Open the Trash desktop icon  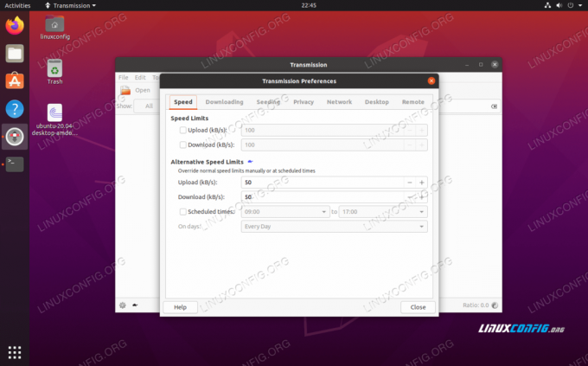pos(54,68)
